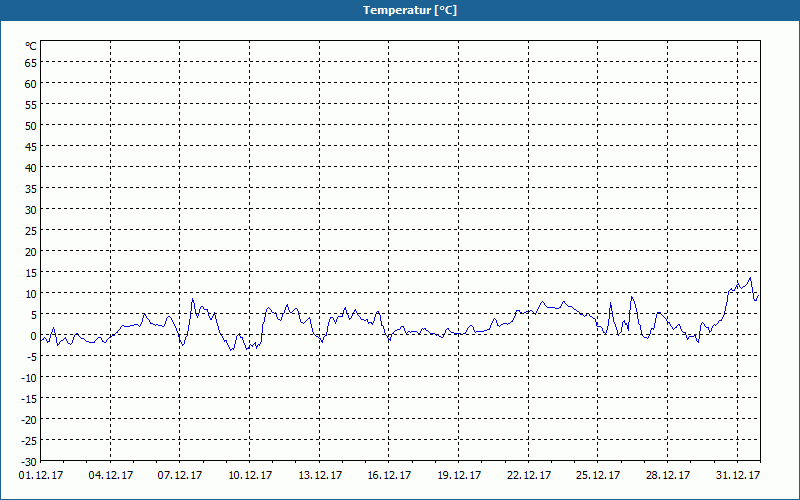Click the 10.12.17 date label
This screenshot has width=800, height=500.
pyautogui.click(x=250, y=475)
